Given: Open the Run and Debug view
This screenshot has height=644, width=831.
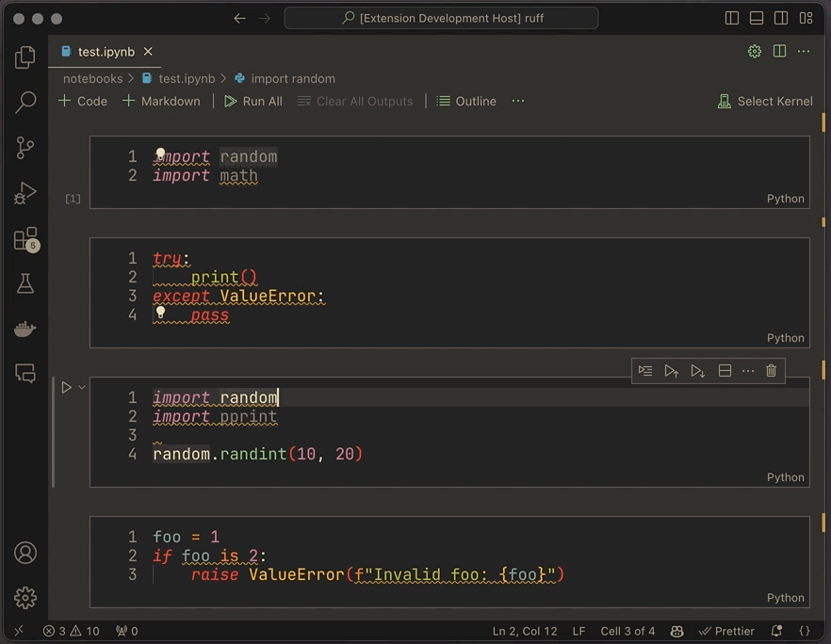Looking at the screenshot, I should pyautogui.click(x=24, y=193).
